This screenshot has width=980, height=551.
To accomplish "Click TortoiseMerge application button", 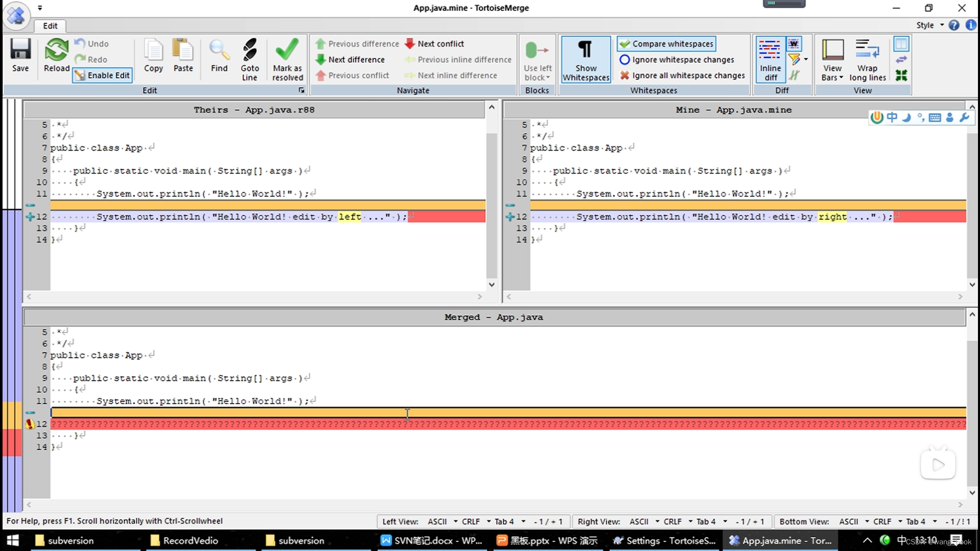I will [16, 15].
